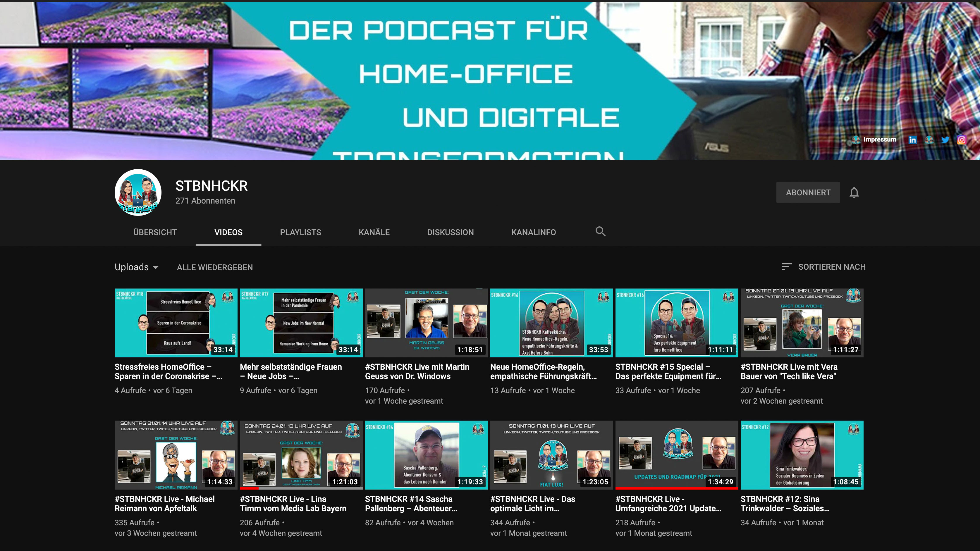
Task: Open the channel search magnifier icon
Action: pos(600,232)
